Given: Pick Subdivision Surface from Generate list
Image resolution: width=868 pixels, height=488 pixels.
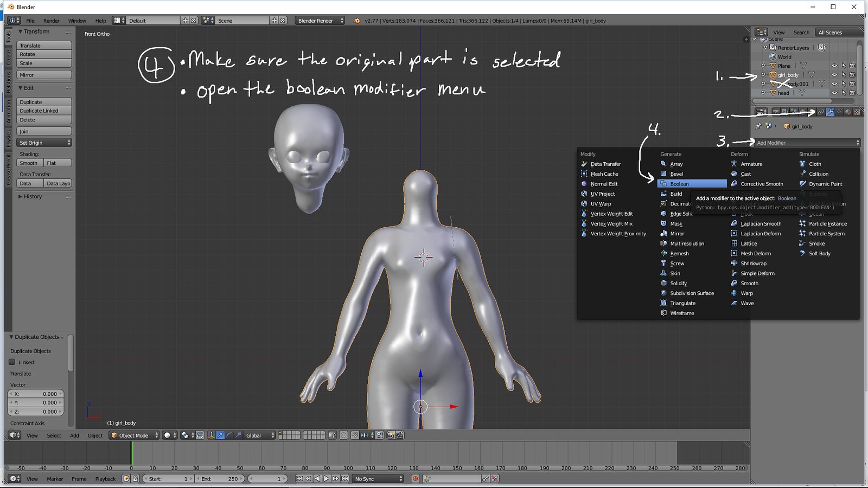Looking at the screenshot, I should click(692, 293).
